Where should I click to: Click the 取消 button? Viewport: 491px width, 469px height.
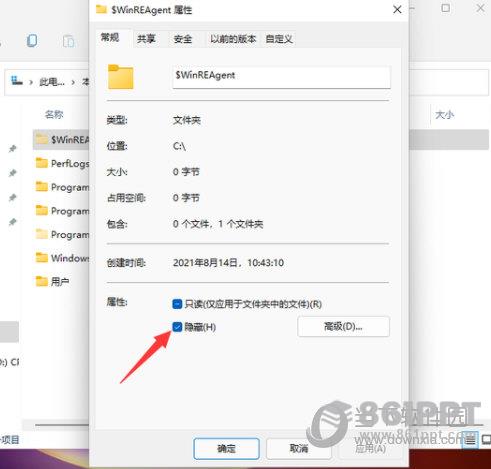coord(299,449)
